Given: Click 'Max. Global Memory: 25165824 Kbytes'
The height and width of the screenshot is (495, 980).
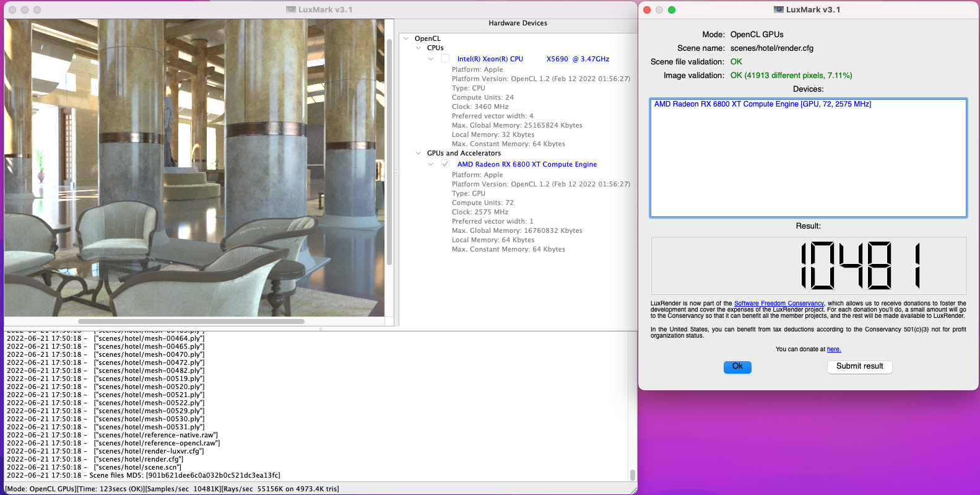Looking at the screenshot, I should pyautogui.click(x=517, y=125).
